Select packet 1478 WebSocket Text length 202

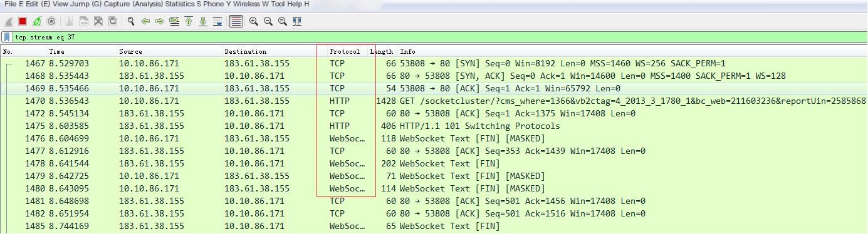(434, 163)
